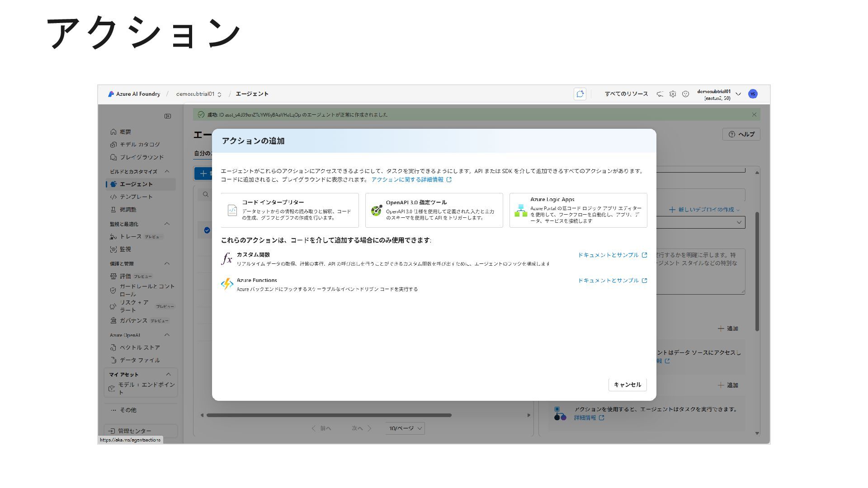This screenshot has width=868, height=488.
Task: Open ガードレールとコントロール sidebar item
Action: [x=141, y=290]
